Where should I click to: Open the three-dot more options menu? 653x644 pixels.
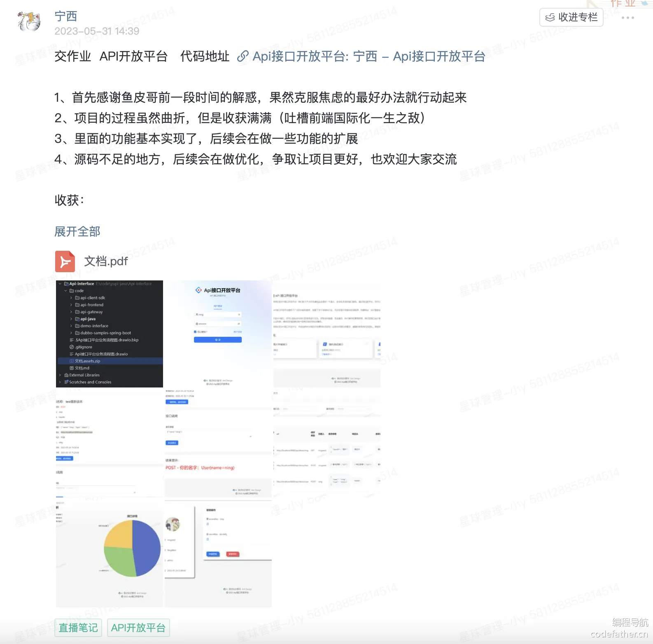[627, 18]
